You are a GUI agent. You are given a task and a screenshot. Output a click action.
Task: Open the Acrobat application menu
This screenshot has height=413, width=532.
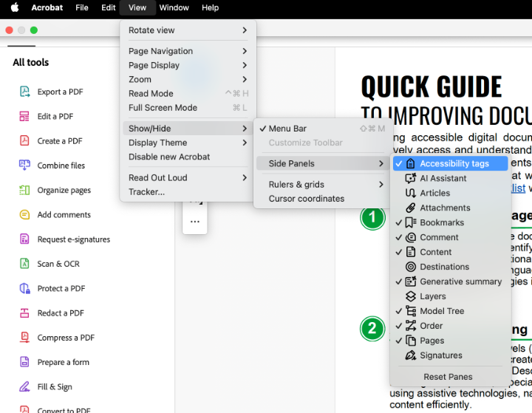(x=47, y=7)
